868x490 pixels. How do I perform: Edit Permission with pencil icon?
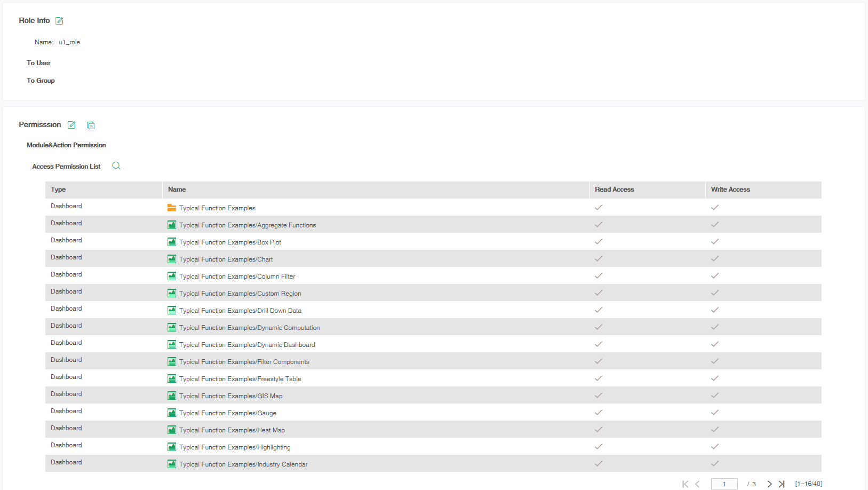coord(71,125)
